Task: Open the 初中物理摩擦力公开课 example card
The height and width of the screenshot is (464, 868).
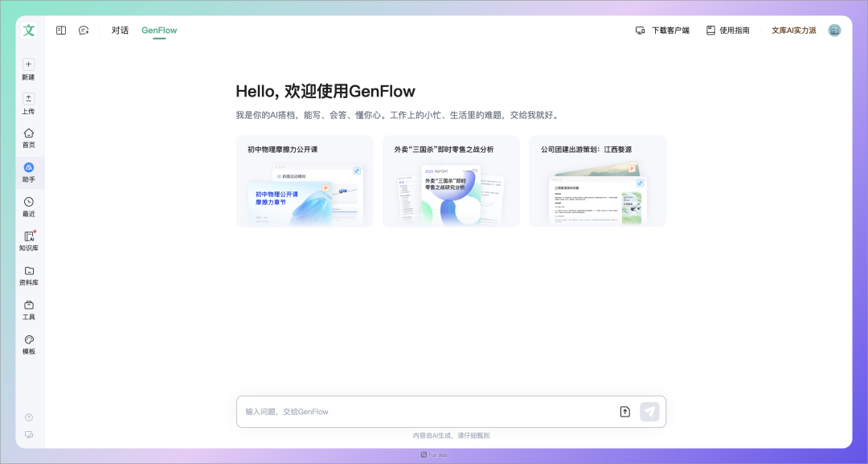Action: point(305,180)
